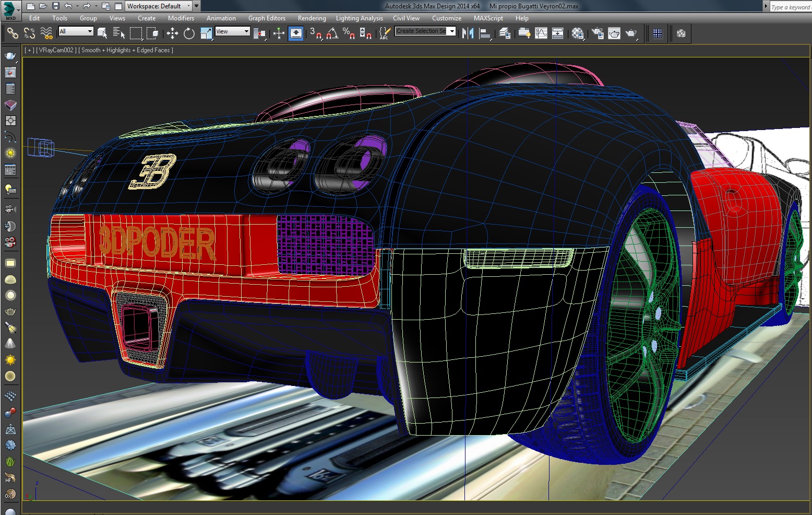Click the Smooth + Highlights + Edged Faces label
Viewport: 812px width, 515px height.
pos(126,50)
